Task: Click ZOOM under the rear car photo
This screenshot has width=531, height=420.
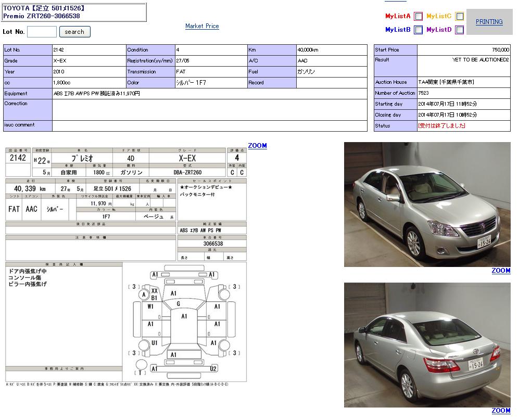Action: point(501,411)
